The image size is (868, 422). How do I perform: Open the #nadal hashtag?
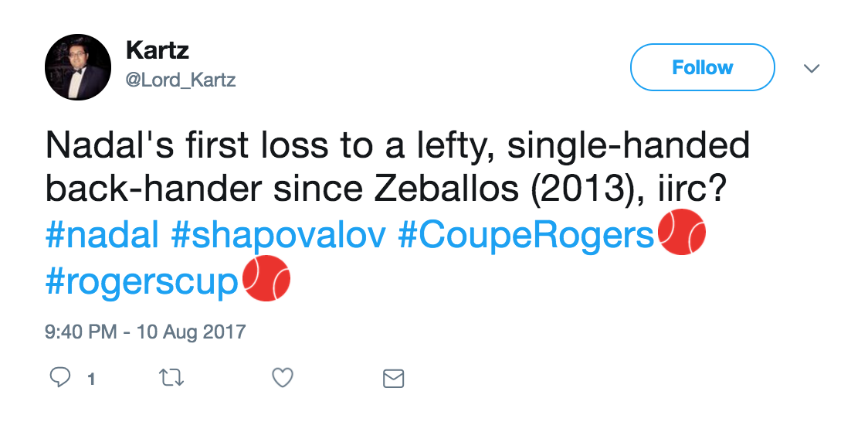pyautogui.click(x=101, y=235)
